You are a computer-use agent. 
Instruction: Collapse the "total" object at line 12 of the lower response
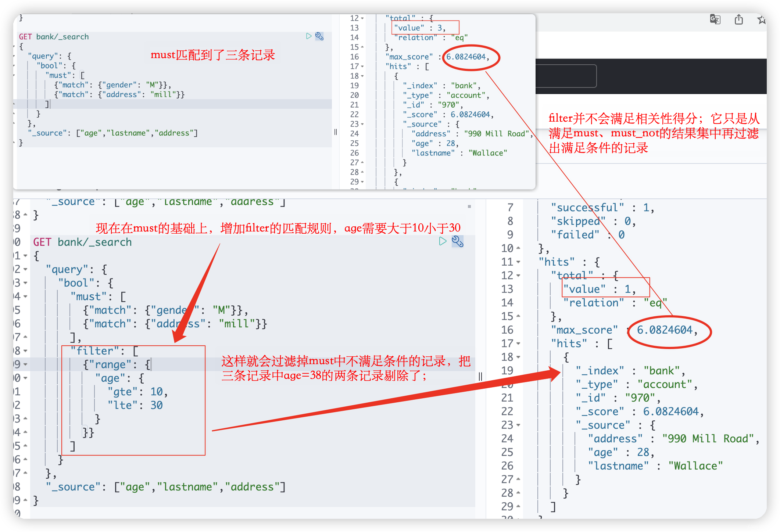click(518, 276)
